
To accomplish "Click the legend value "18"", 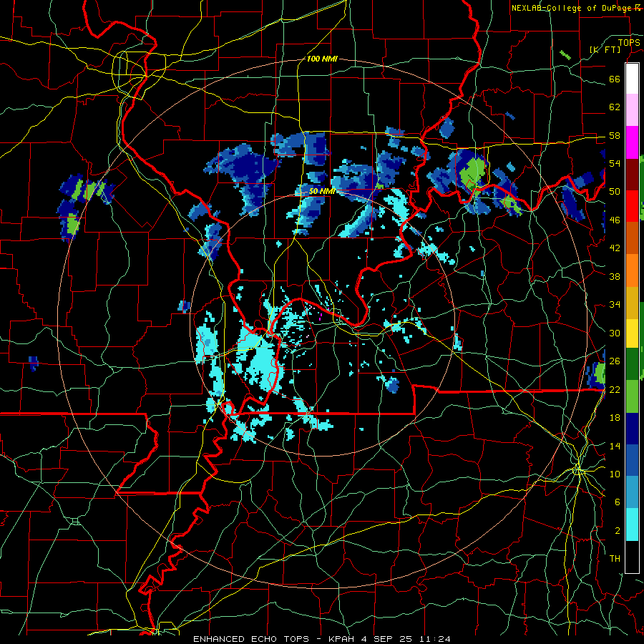I will coord(615,418).
